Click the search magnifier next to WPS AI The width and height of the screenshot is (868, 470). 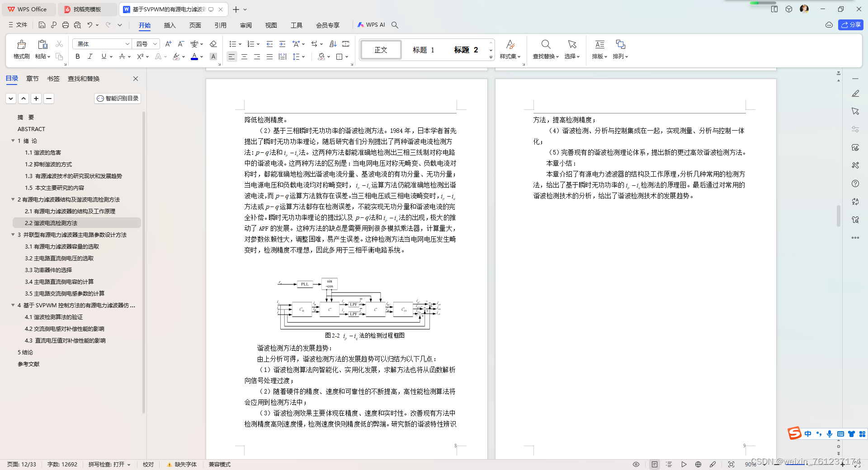[395, 25]
